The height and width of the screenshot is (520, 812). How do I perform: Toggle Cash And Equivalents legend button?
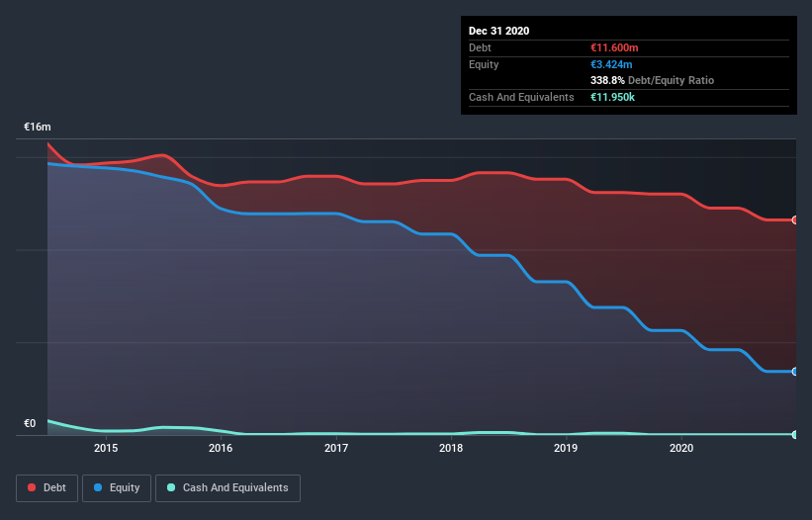click(x=227, y=488)
